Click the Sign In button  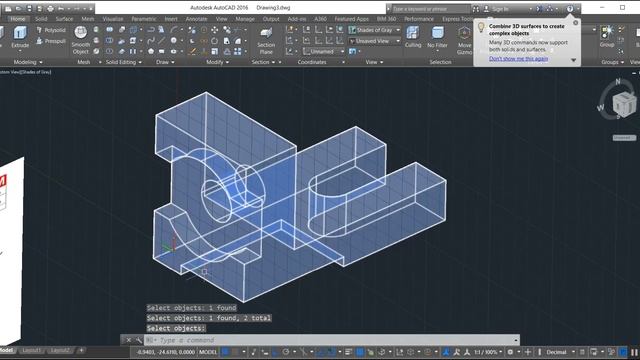pos(500,9)
